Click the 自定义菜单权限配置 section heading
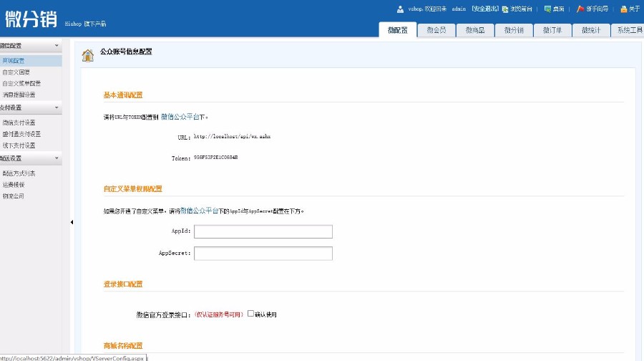644x361 pixels. click(x=133, y=188)
